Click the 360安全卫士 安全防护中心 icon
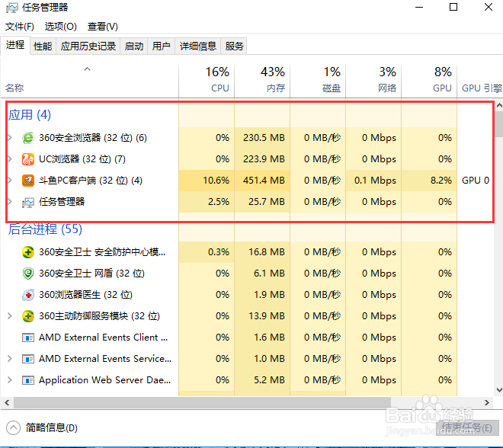 pos(28,252)
